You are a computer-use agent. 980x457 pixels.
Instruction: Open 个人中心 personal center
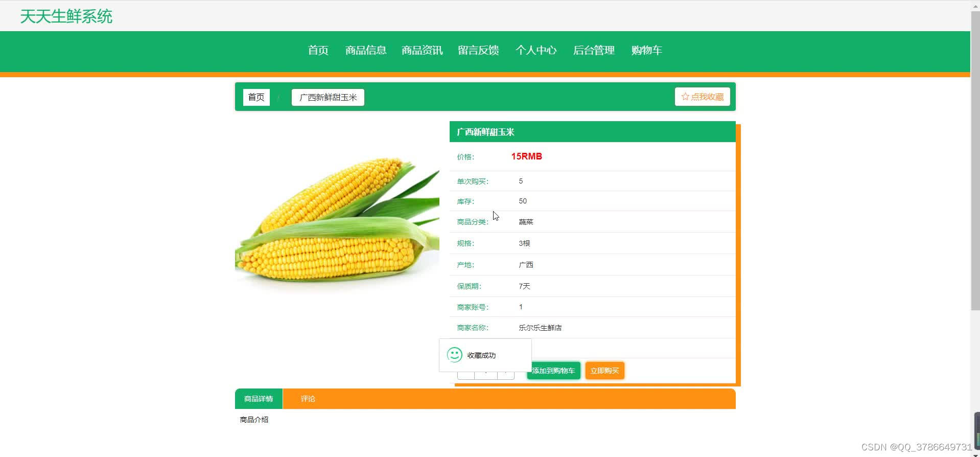pos(536,50)
